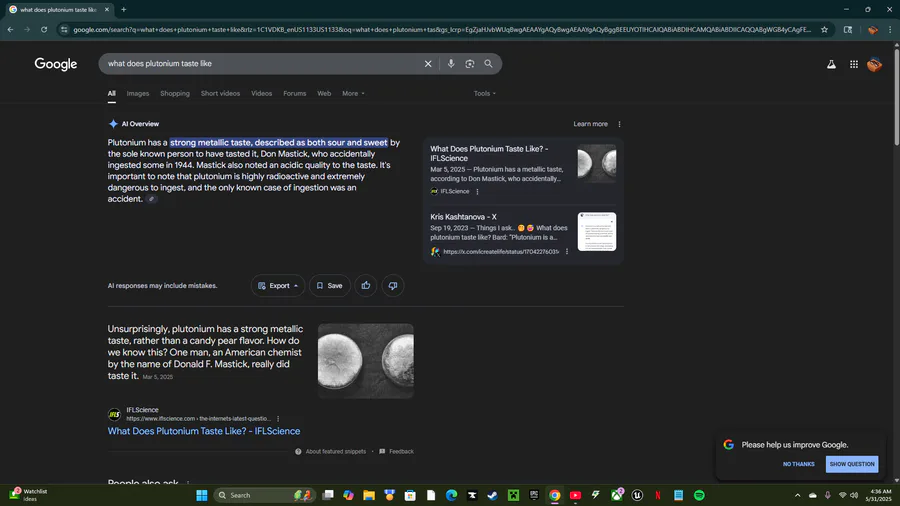900x506 pixels.
Task: Select the All results tab
Action: pyautogui.click(x=111, y=94)
